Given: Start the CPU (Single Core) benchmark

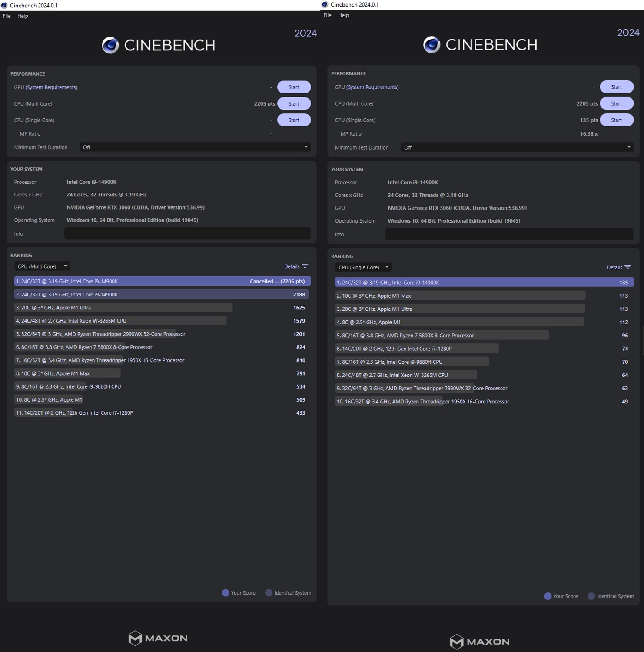Looking at the screenshot, I should point(294,120).
